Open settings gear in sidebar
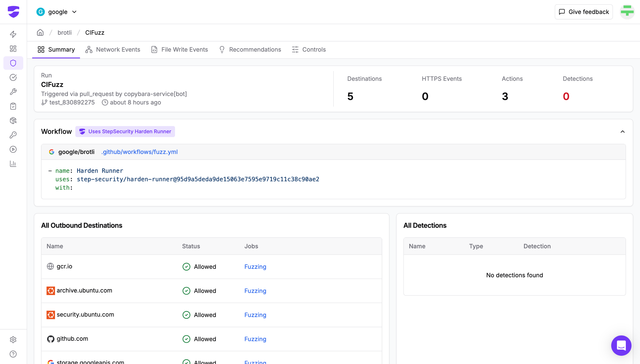 tap(13, 340)
